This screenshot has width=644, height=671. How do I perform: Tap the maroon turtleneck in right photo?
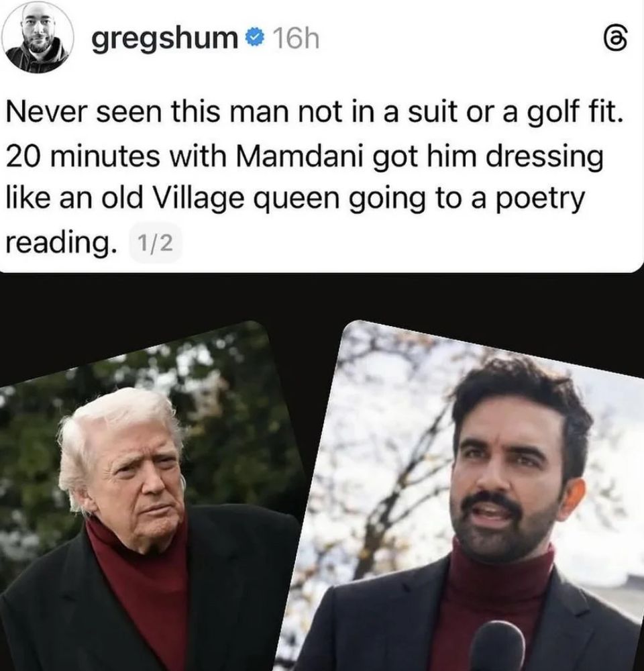click(492, 599)
